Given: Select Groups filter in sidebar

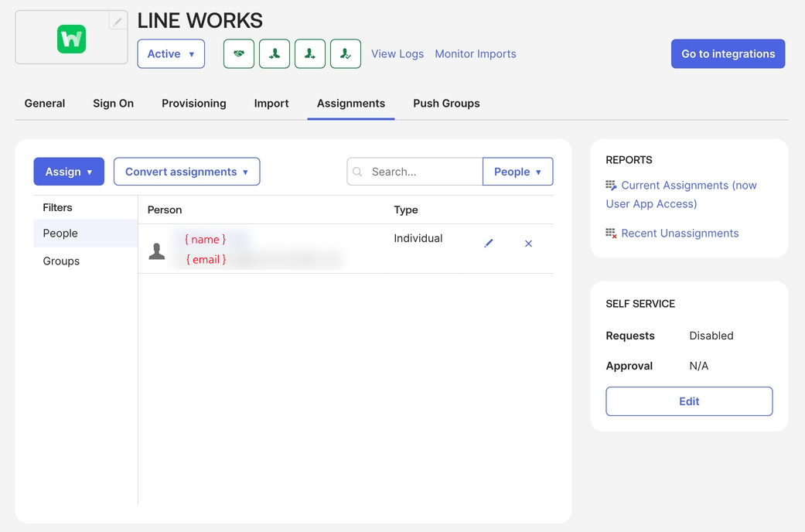Looking at the screenshot, I should tap(86, 261).
